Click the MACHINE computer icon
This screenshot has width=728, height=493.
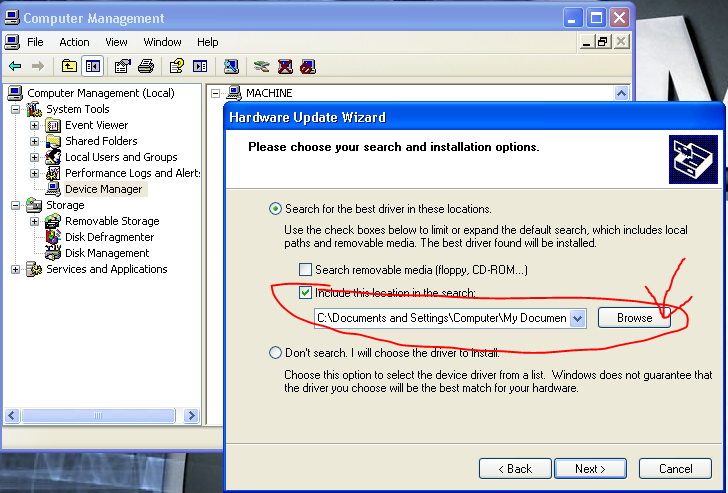click(x=234, y=93)
